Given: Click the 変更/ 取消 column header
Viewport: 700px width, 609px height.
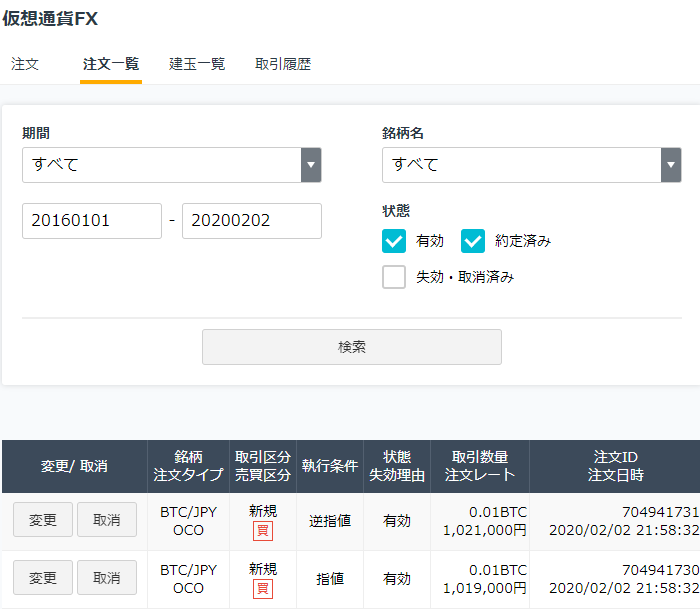Looking at the screenshot, I should click(x=74, y=466).
